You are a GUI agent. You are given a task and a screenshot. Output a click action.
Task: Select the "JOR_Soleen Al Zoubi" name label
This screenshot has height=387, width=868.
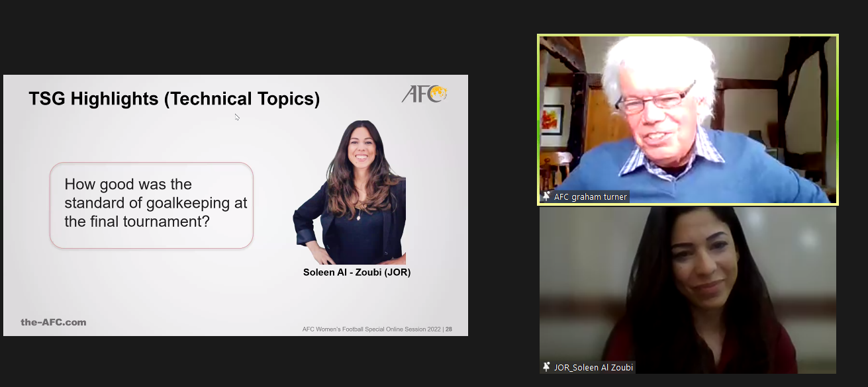[x=594, y=367]
